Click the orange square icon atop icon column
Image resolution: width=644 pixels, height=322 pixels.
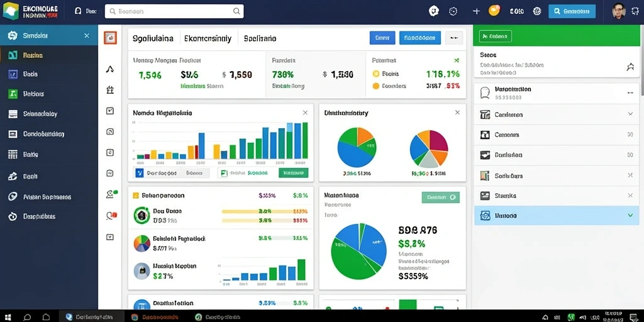point(110,38)
